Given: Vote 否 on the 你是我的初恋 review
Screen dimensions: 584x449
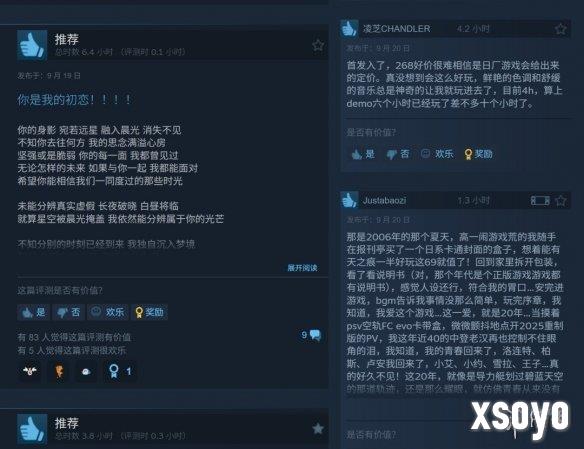Looking at the screenshot, I should coord(68,312).
